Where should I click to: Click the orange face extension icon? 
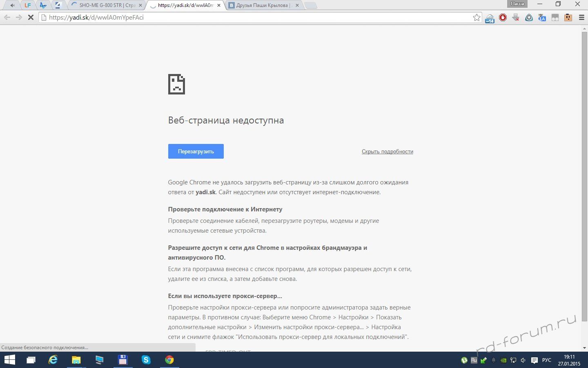pyautogui.click(x=568, y=18)
